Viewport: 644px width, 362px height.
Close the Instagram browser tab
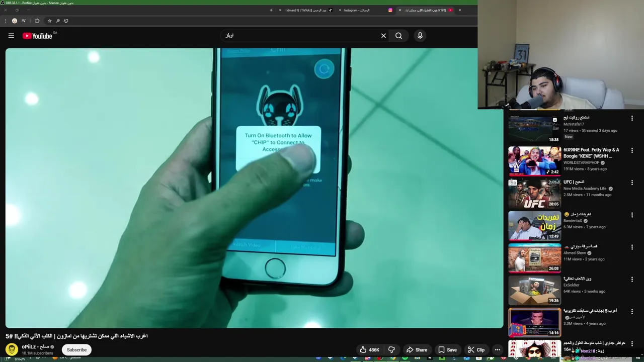coord(340,10)
